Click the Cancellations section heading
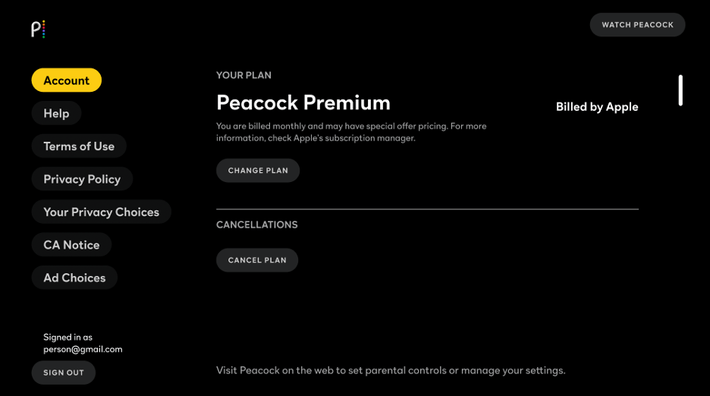 coord(257,224)
